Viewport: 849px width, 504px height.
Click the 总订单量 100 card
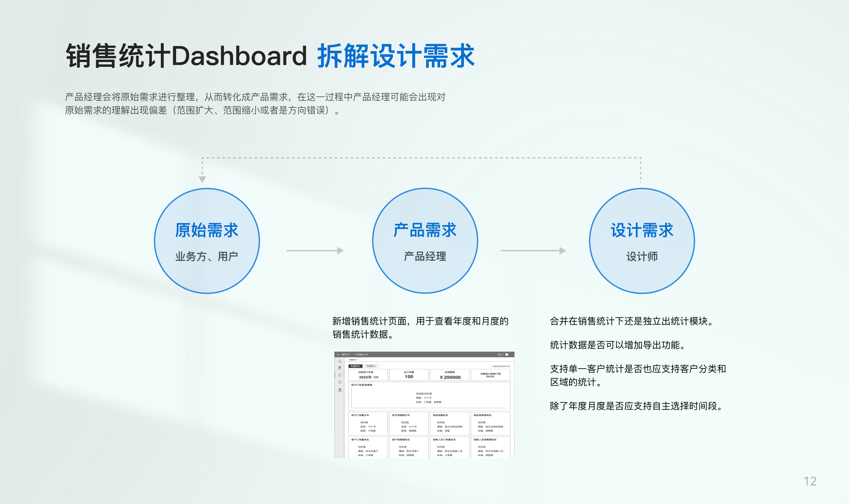pyautogui.click(x=409, y=375)
